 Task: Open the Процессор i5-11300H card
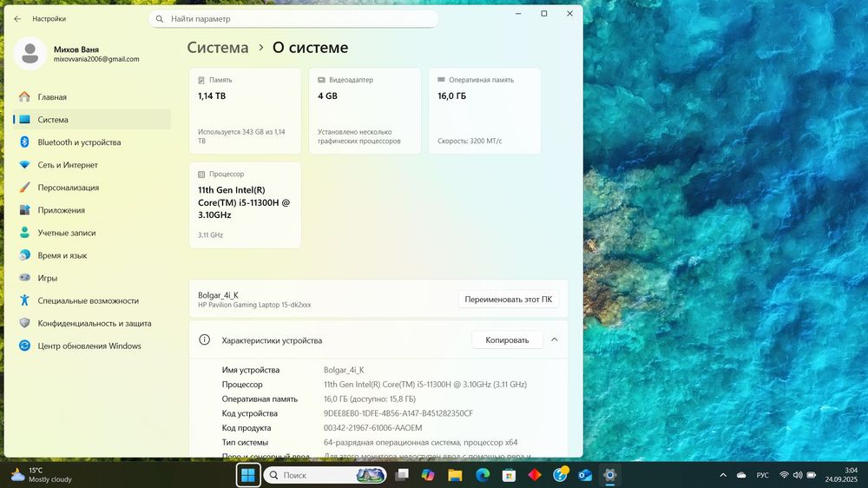click(245, 205)
